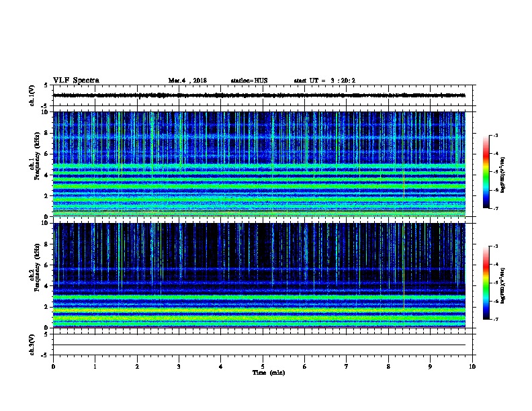The image size is (532, 411).
Task: Click the flat ch.3 voltage trace line
Action: tap(259, 345)
